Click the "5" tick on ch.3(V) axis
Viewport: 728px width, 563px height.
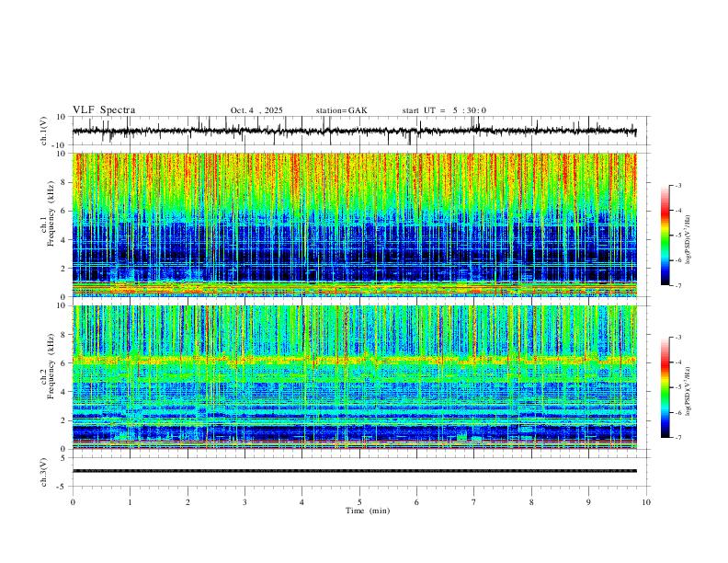(64, 457)
